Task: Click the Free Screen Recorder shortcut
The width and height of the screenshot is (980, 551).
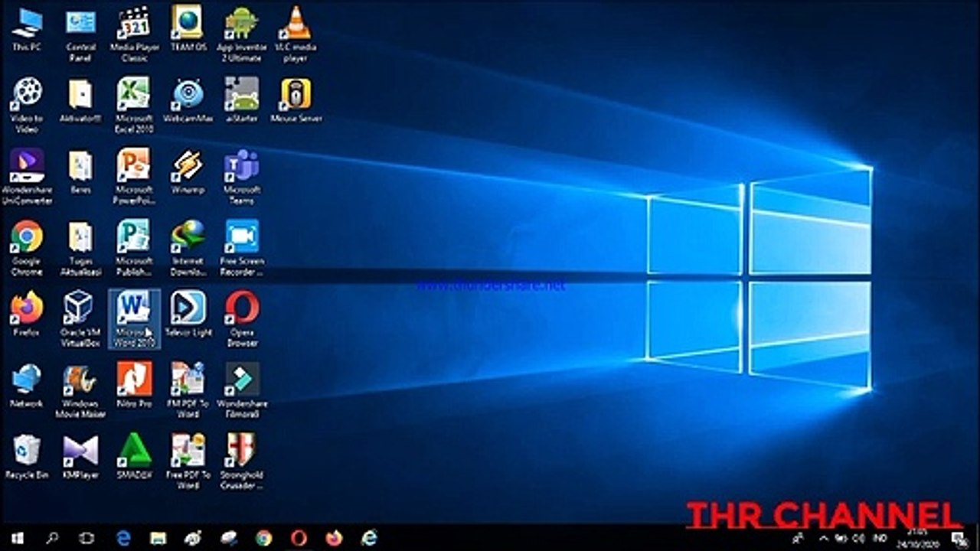Action: tap(242, 248)
